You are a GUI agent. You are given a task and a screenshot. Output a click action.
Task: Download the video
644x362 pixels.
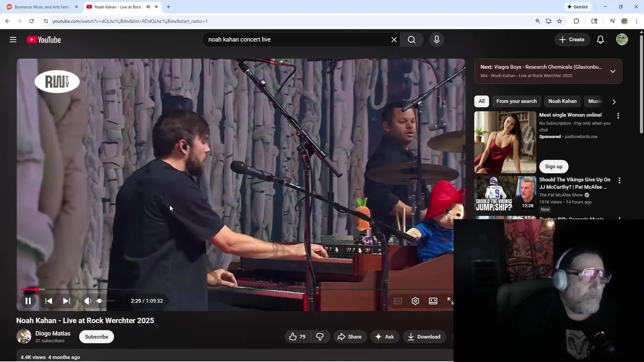(424, 337)
